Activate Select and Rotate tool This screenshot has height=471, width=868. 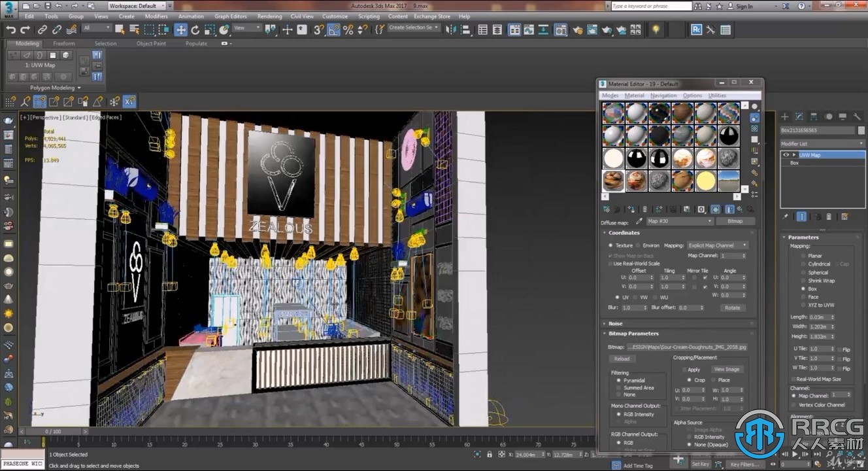[195, 29]
